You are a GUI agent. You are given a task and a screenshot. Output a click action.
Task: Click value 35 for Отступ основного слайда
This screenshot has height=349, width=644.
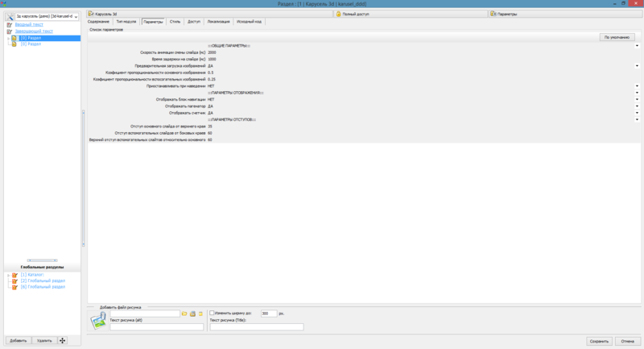[x=210, y=127]
